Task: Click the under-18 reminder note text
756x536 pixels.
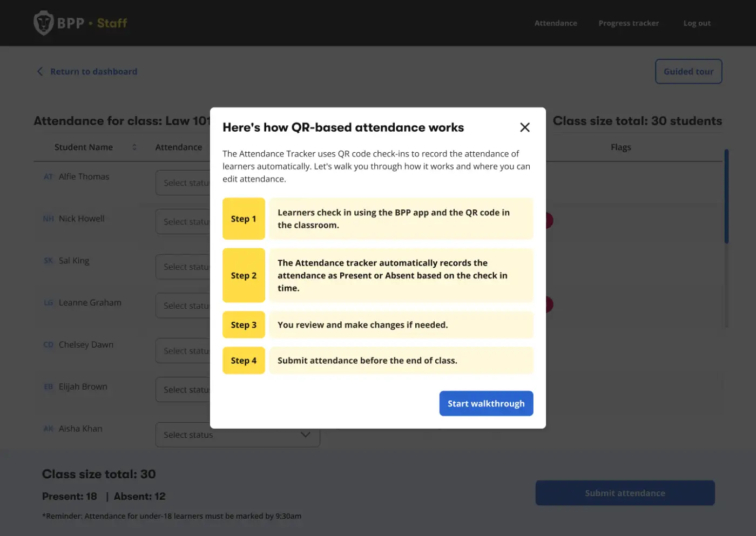Action: (172, 516)
